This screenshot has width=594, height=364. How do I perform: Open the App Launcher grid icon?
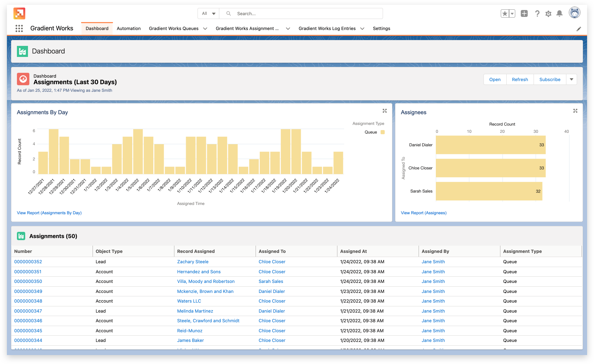pyautogui.click(x=19, y=29)
